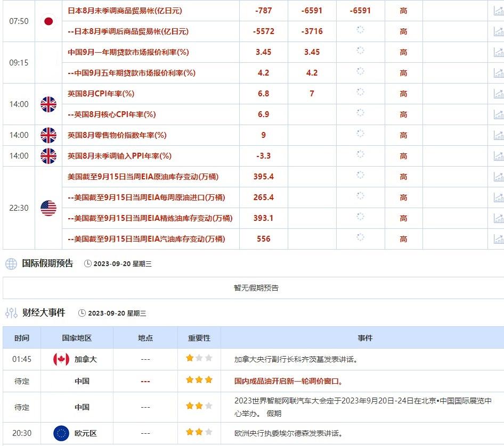Click 20:30 event time cell

[x=22, y=433]
